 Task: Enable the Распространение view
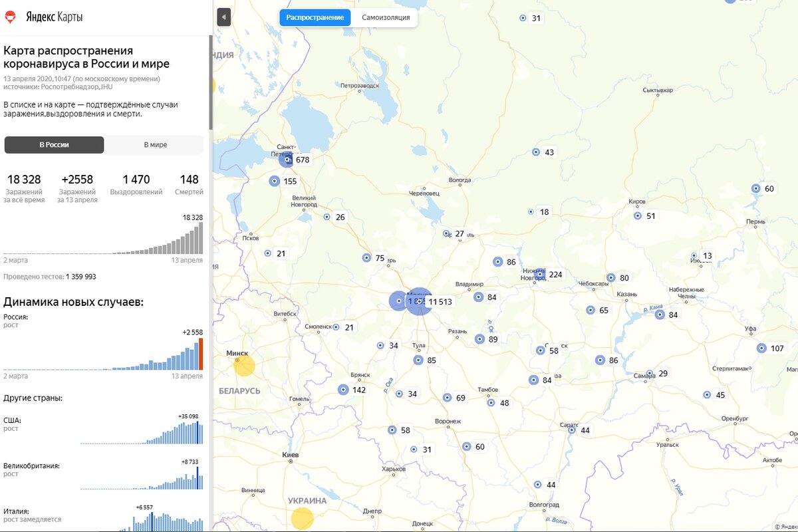point(315,17)
